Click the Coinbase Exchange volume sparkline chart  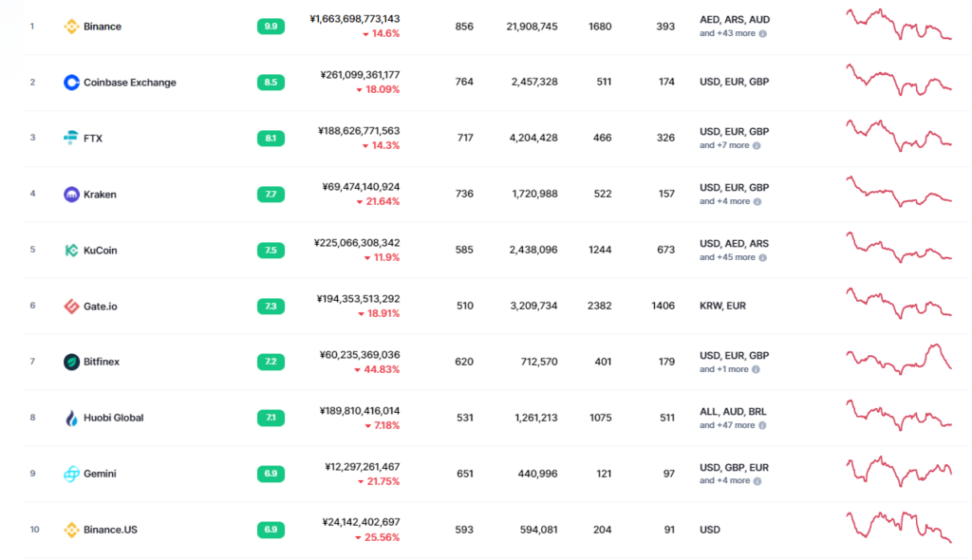(x=899, y=81)
